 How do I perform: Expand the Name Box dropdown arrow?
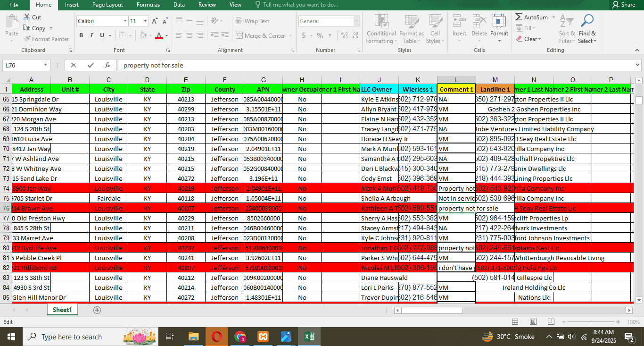pyautogui.click(x=46, y=65)
